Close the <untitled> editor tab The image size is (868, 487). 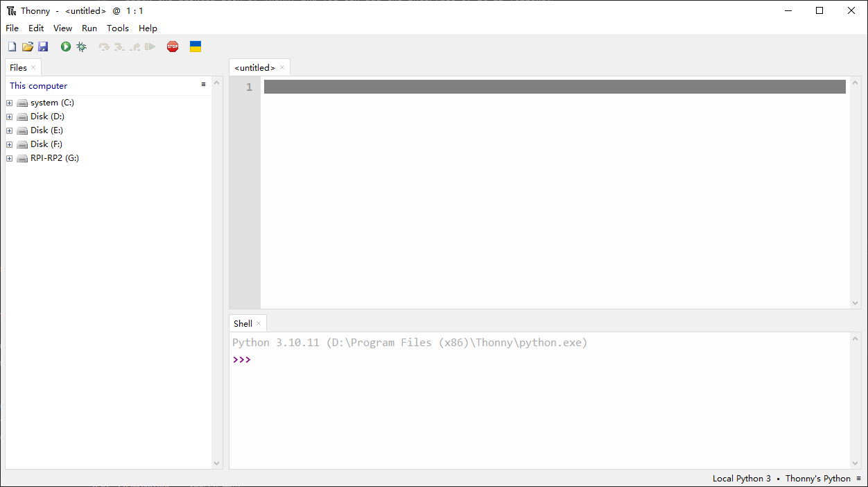(282, 67)
